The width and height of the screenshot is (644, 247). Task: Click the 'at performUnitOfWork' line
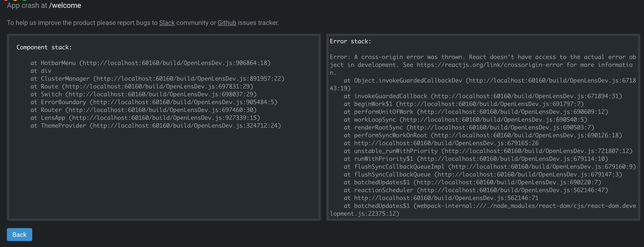(476, 112)
